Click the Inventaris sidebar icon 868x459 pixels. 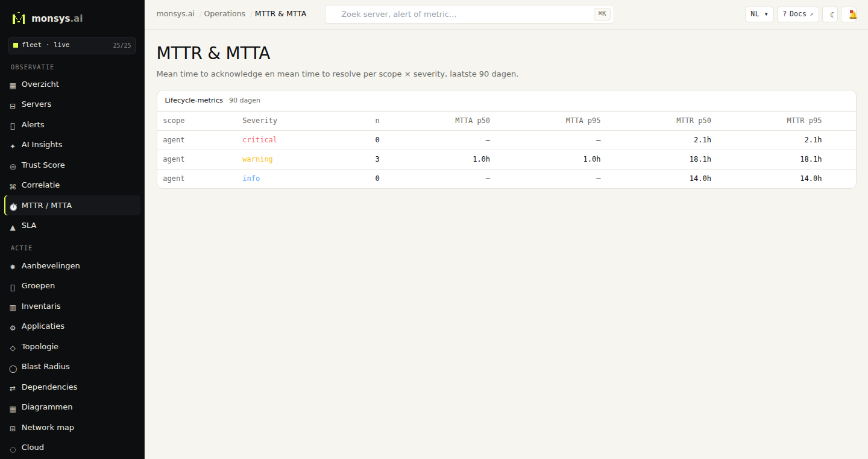coord(13,307)
